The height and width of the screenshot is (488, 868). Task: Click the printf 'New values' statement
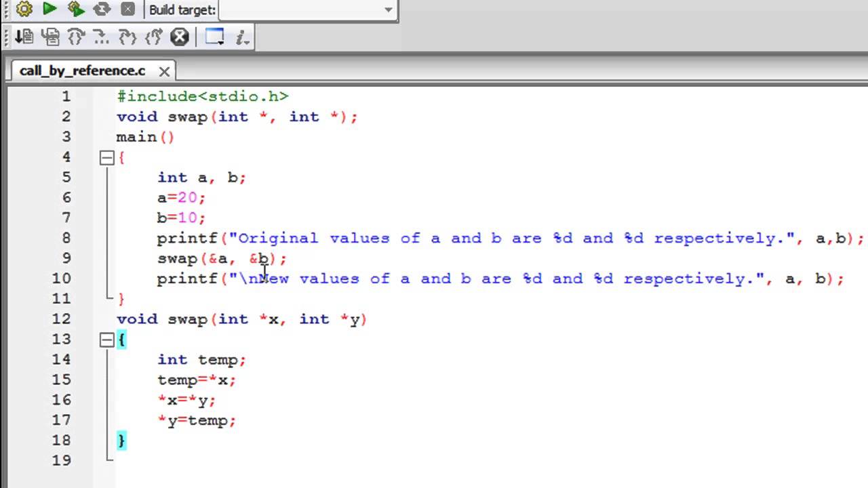(x=500, y=279)
